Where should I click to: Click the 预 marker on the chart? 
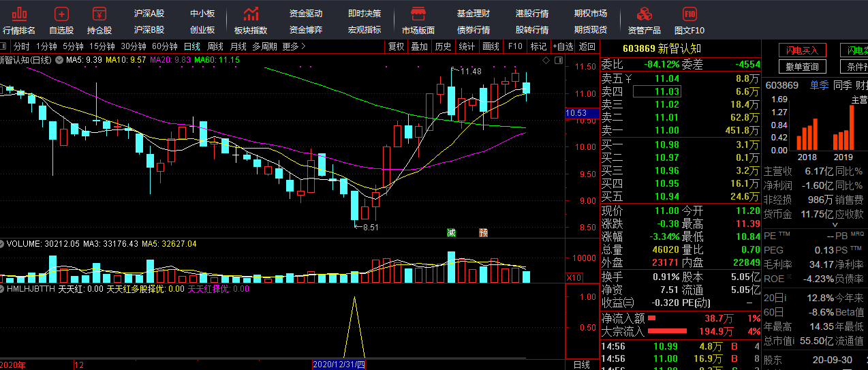point(483,233)
